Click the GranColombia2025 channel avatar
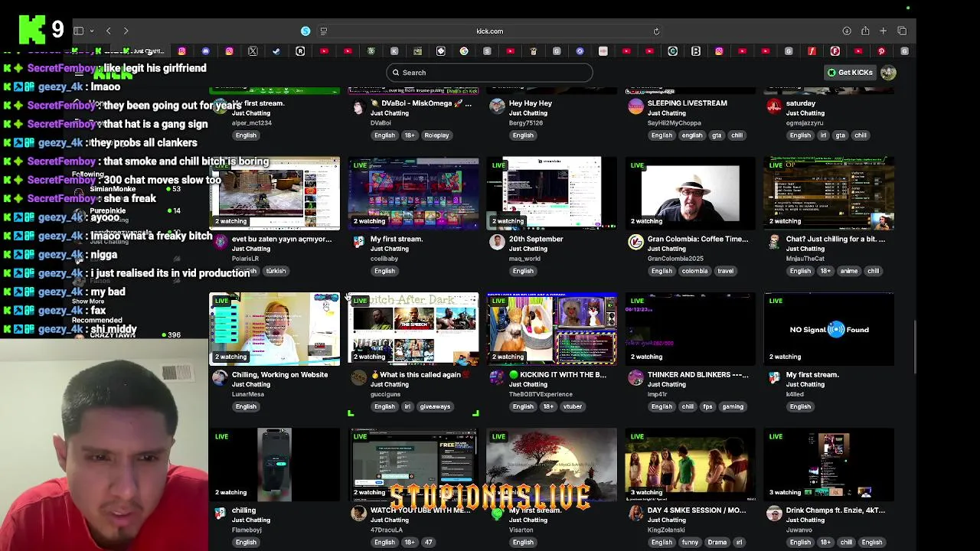Screen dimensions: 980x551 [635, 242]
